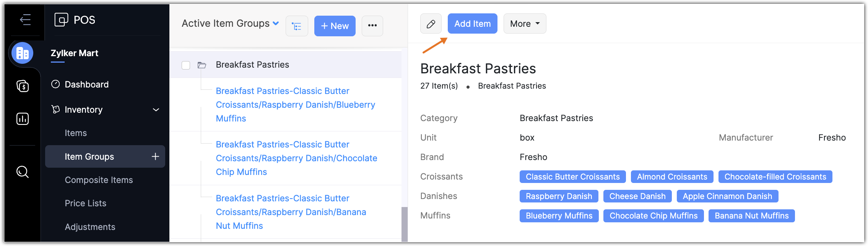Check the Breakfast Pastries group checkbox
The height and width of the screenshot is (246, 868).
coord(186,65)
